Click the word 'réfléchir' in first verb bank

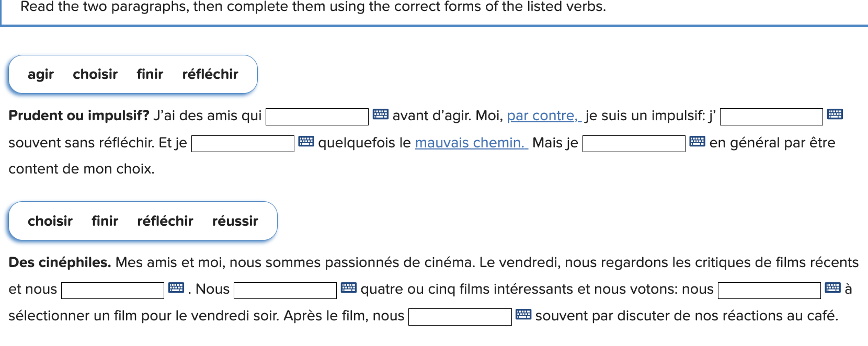[210, 74]
